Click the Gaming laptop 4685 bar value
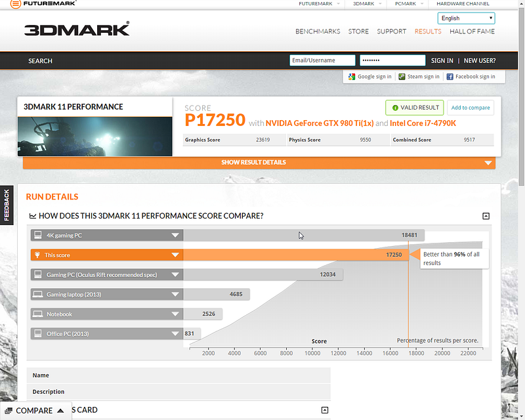 (236, 295)
